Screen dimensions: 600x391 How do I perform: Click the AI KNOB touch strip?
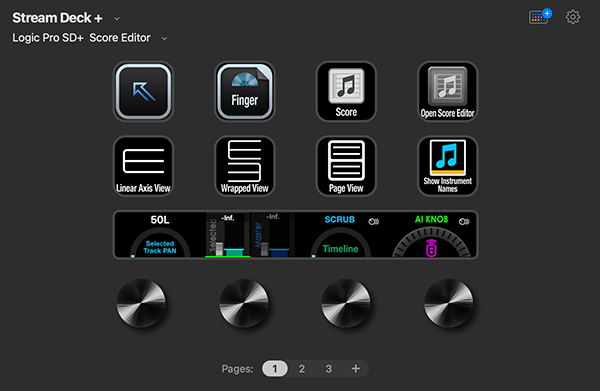(x=431, y=235)
